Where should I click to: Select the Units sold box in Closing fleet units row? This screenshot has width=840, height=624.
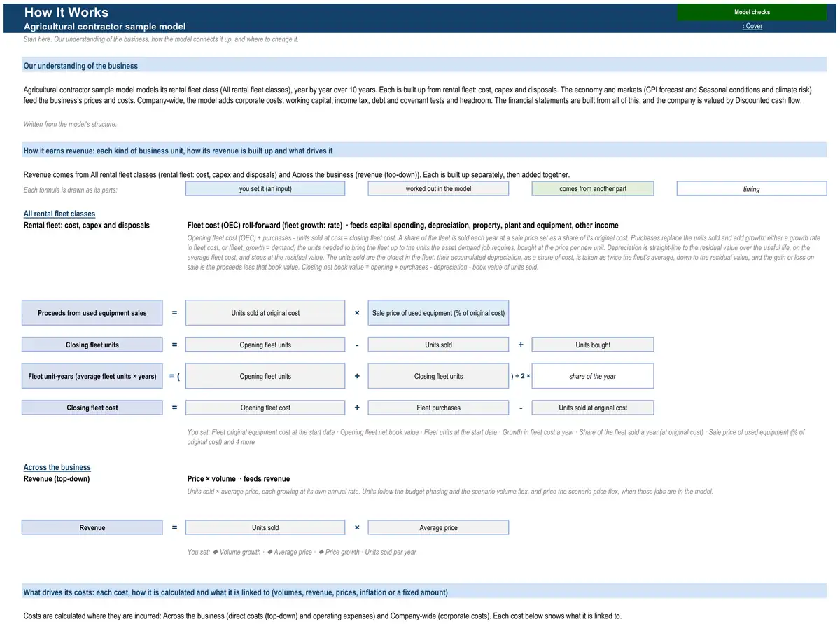(x=438, y=345)
